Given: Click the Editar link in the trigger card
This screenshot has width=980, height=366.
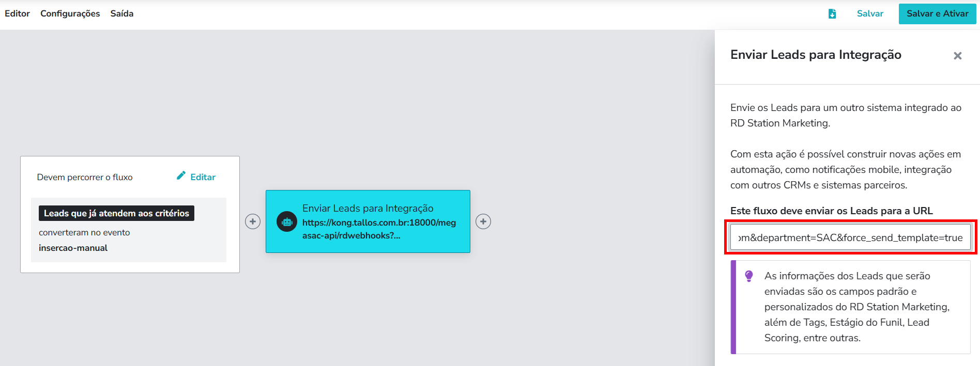Looking at the screenshot, I should point(203,177).
